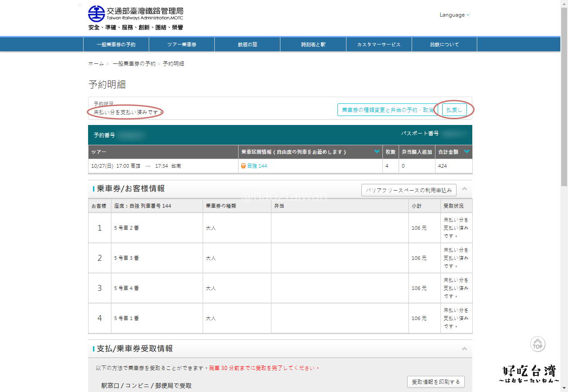Open the 時刻表と駅 menu
This screenshot has width=568, height=392.
(313, 45)
